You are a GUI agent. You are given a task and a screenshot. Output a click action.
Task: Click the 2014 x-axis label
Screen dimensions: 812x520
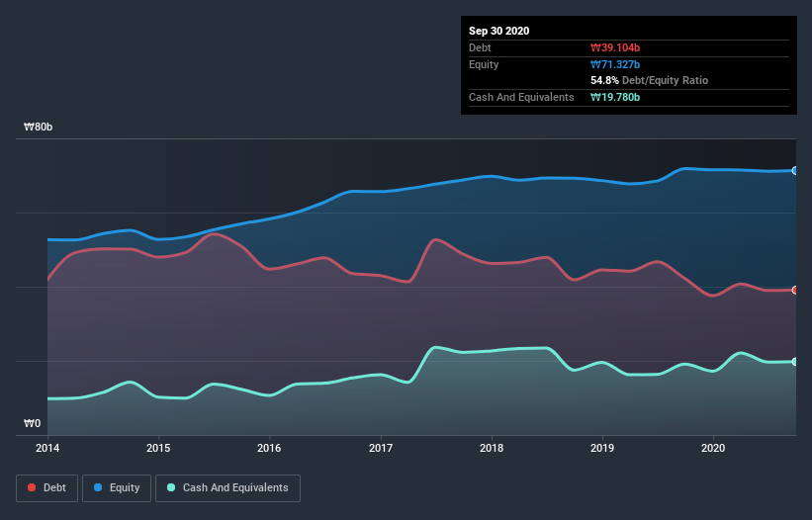tap(47, 448)
